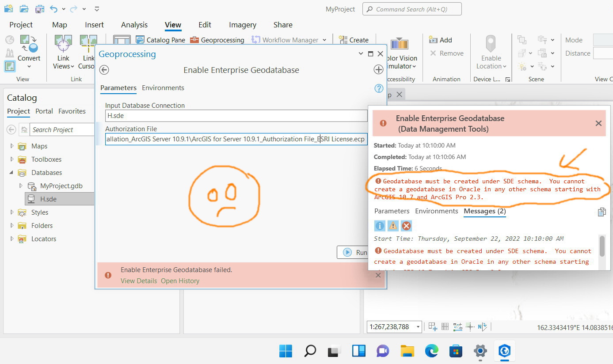This screenshot has width=613, height=364.
Task: Open the map scale dropdown
Action: (x=418, y=327)
